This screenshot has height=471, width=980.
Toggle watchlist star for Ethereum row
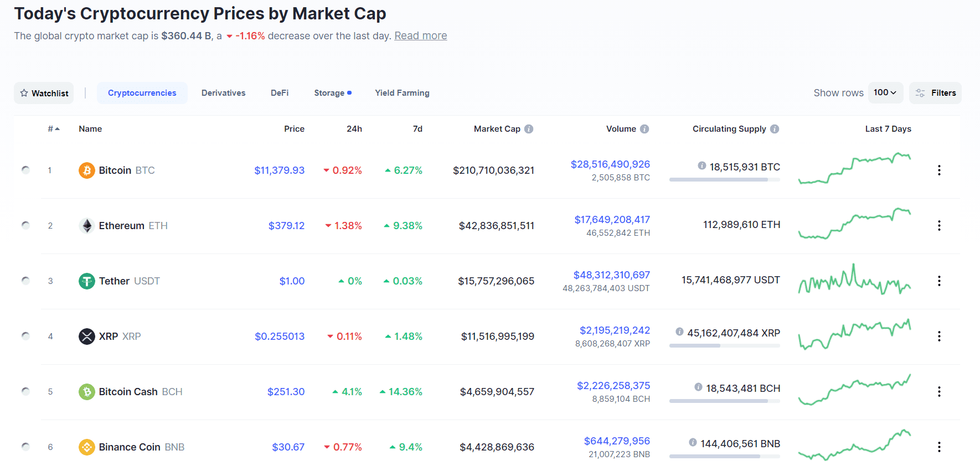(25, 225)
